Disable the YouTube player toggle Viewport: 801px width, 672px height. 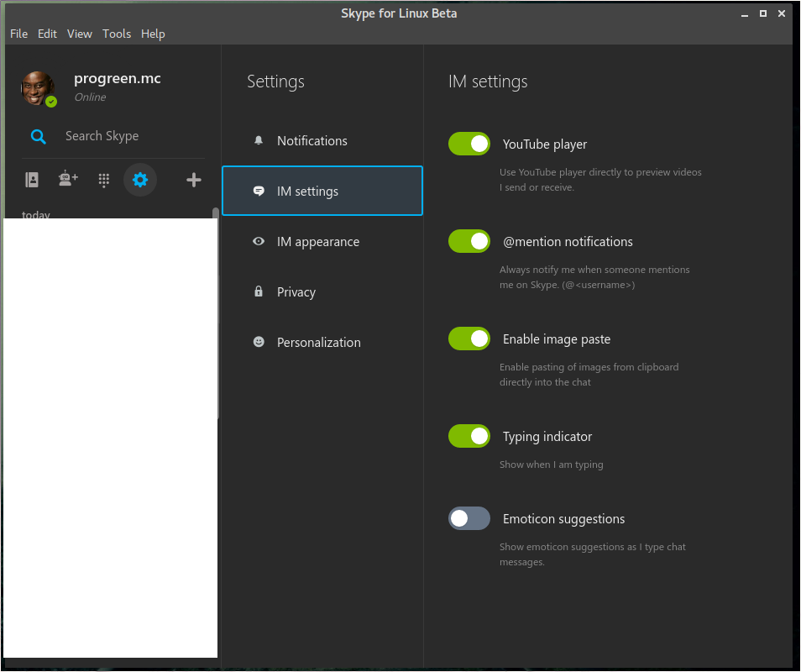tap(469, 144)
